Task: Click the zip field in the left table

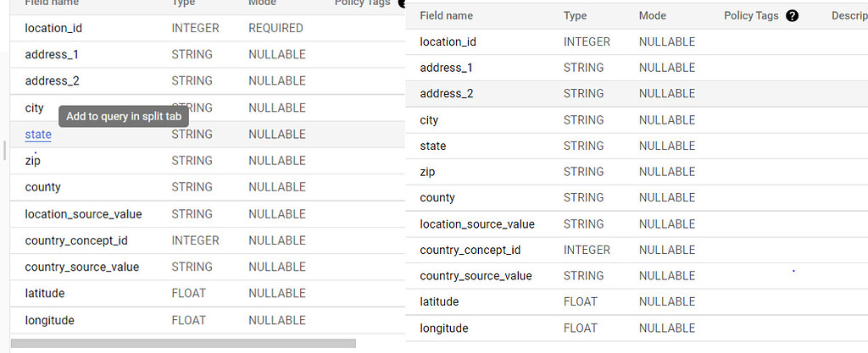Action: [x=33, y=161]
